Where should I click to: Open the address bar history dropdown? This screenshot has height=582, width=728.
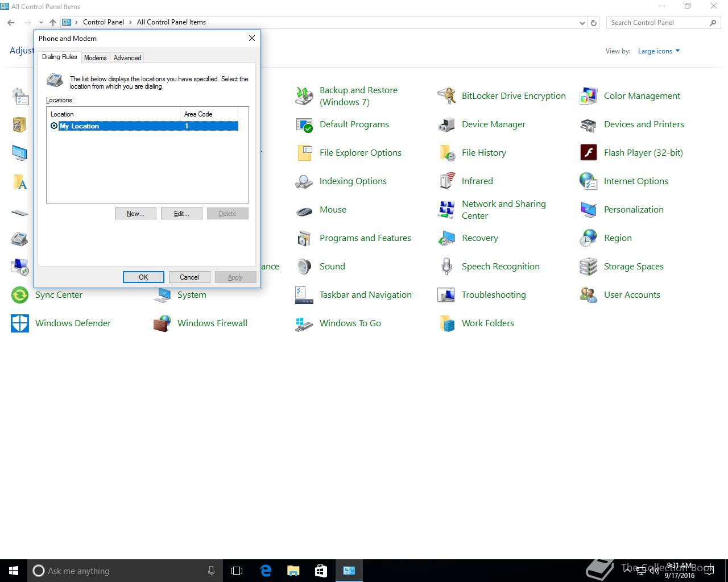(x=582, y=23)
